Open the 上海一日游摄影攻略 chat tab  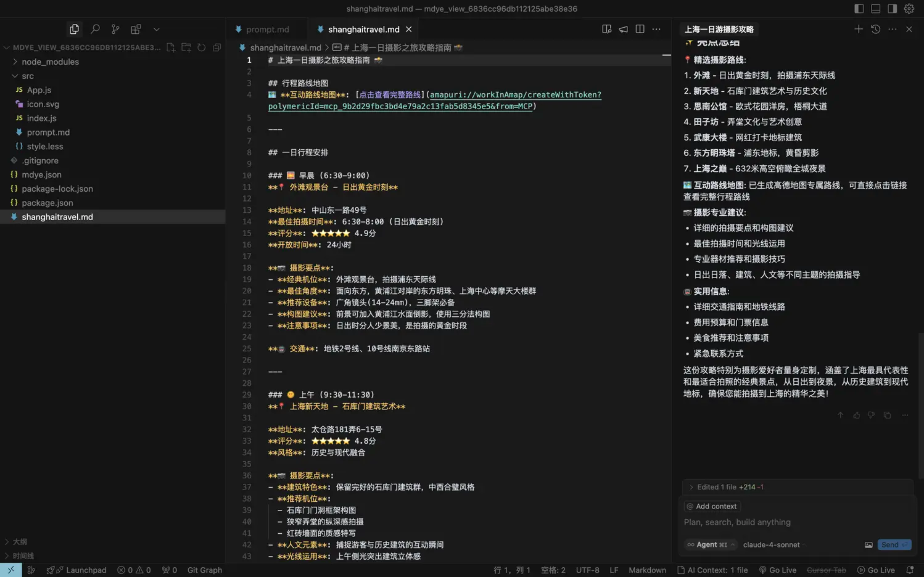coord(719,29)
